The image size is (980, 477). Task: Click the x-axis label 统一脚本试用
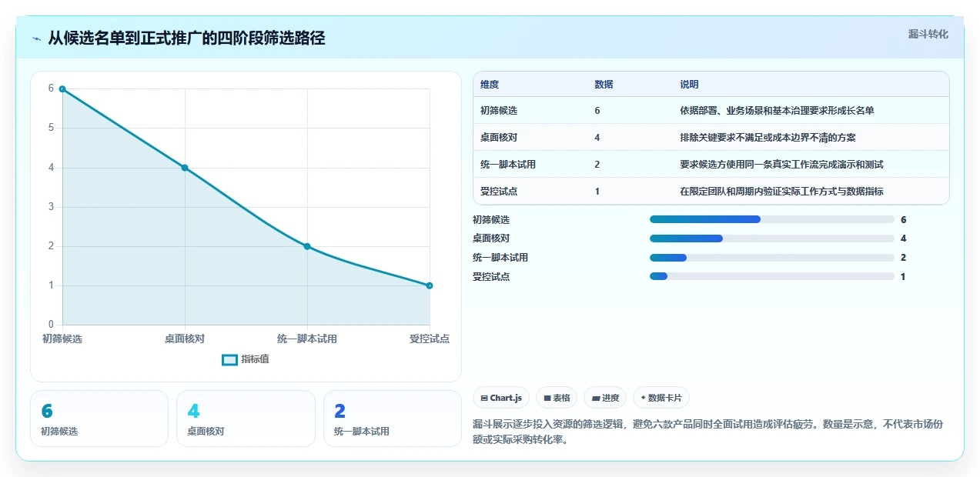pos(307,339)
